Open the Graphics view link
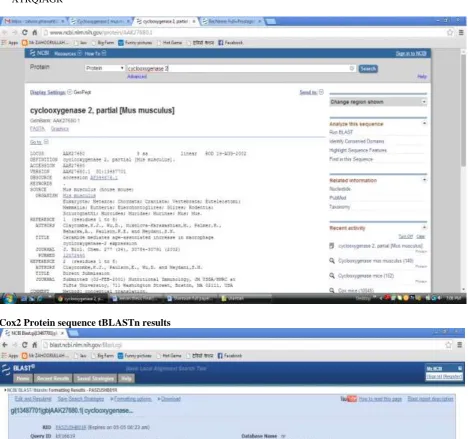Viewport: 468px width, 439px height. point(60,129)
